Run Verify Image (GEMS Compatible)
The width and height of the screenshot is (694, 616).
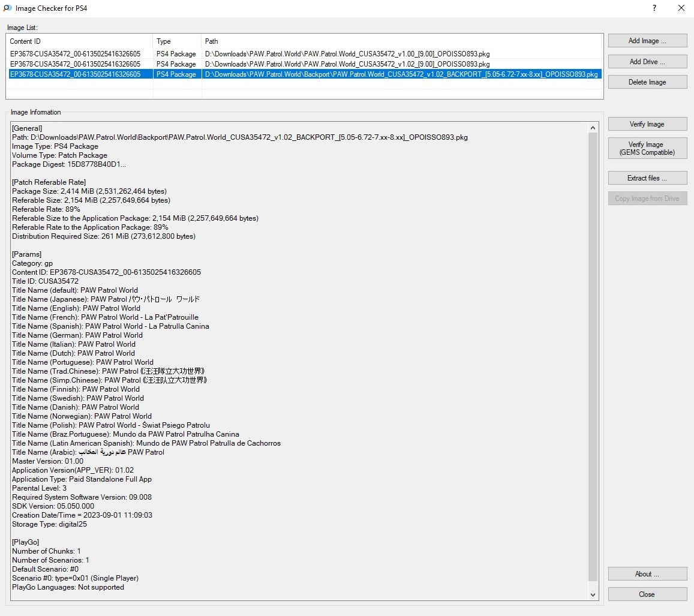tap(647, 148)
